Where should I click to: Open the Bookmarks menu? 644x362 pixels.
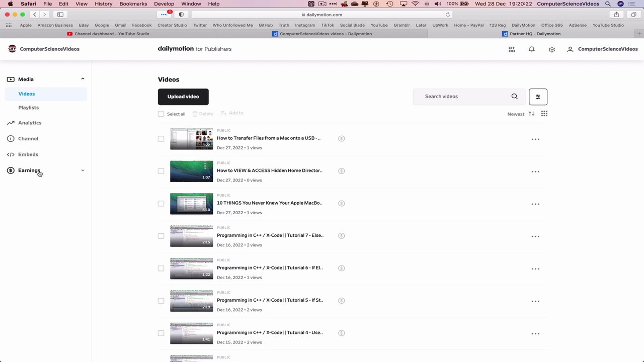pyautogui.click(x=133, y=4)
